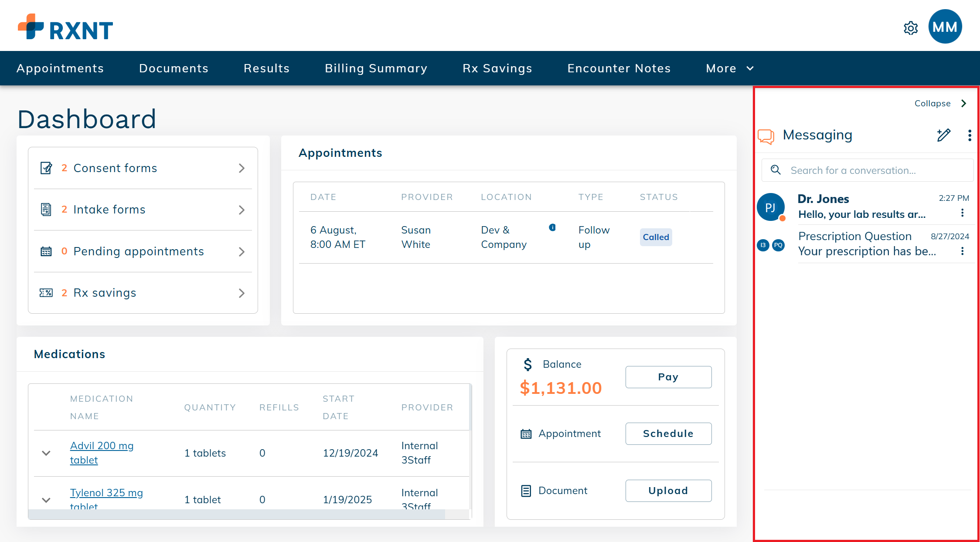Expand the Advil 200 mg medication row
The width and height of the screenshot is (980, 542).
[x=46, y=453]
